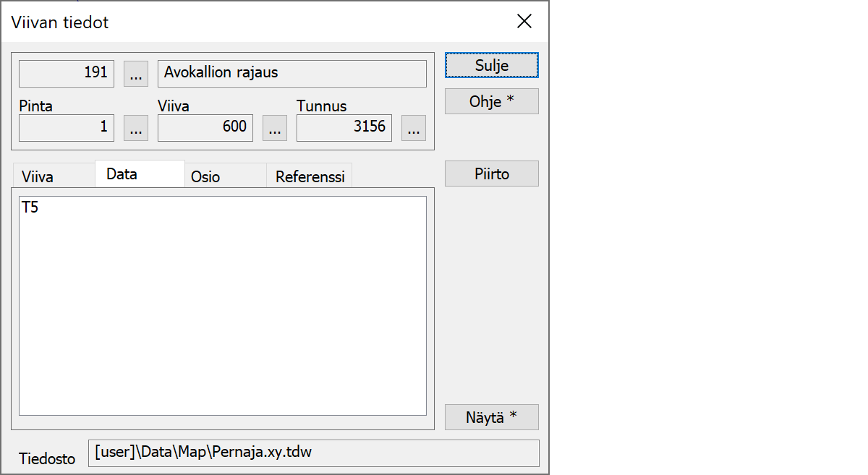868x475 pixels.
Task: Switch to the Viiva tab
Action: point(38,177)
